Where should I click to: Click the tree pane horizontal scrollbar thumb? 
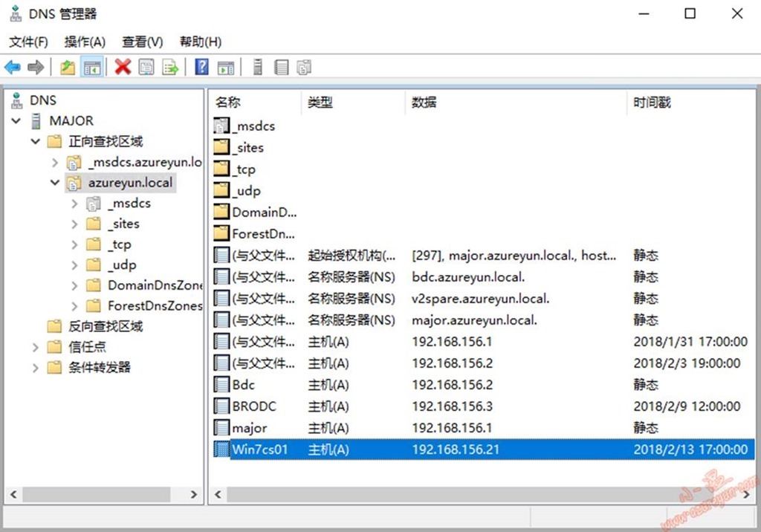click(96, 495)
